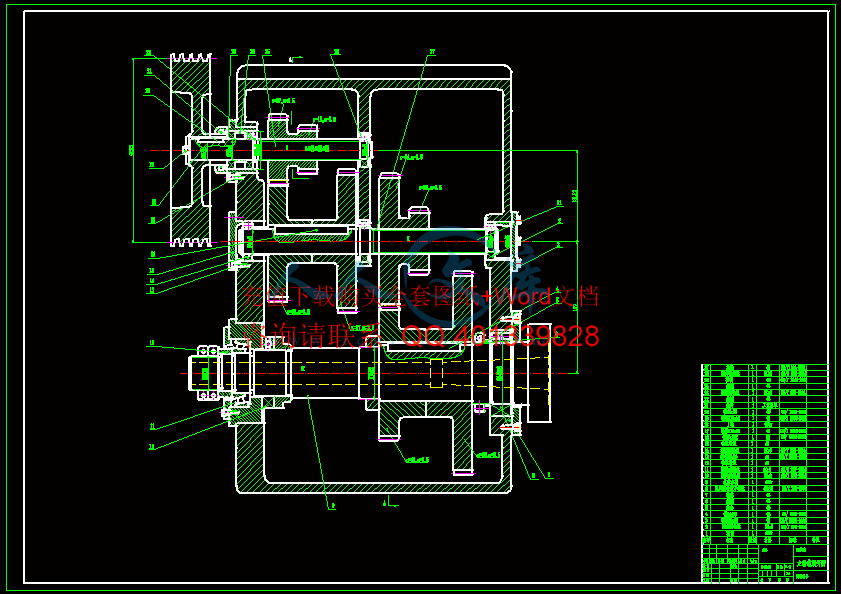The width and height of the screenshot is (841, 594).
Task: Select the grooved V-belt pulley section
Action: click(x=190, y=150)
